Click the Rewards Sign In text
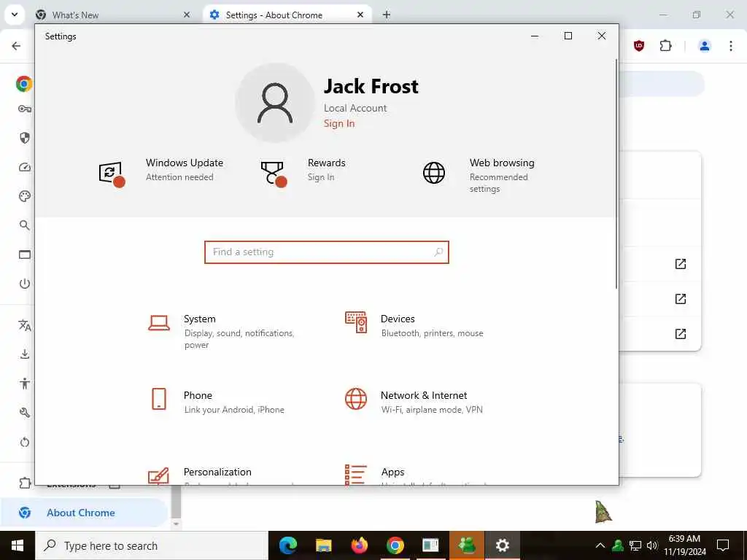 pos(321,177)
